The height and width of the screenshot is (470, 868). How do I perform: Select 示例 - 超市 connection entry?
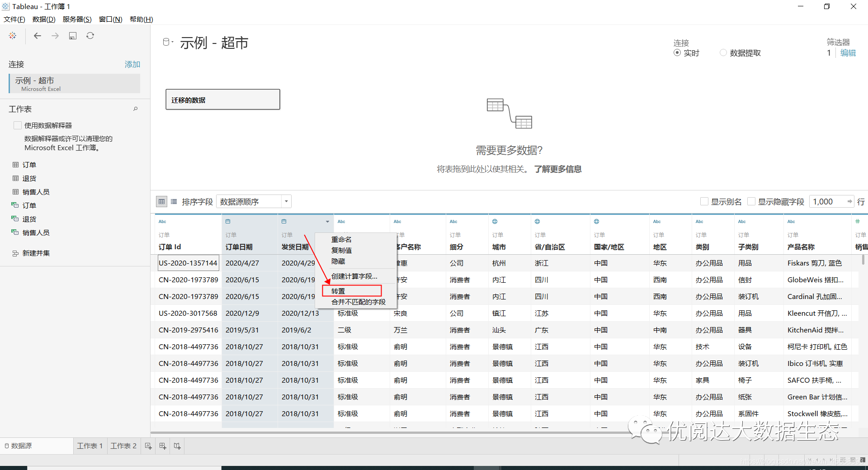75,84
